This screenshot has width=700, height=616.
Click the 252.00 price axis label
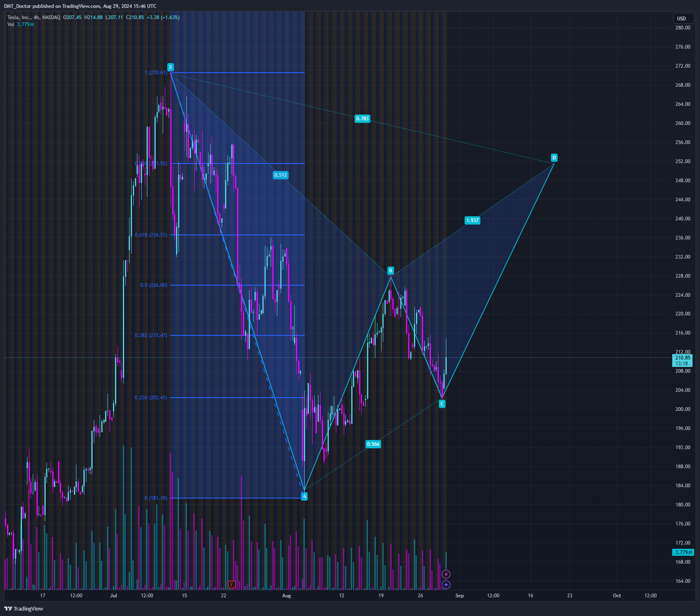(x=683, y=161)
